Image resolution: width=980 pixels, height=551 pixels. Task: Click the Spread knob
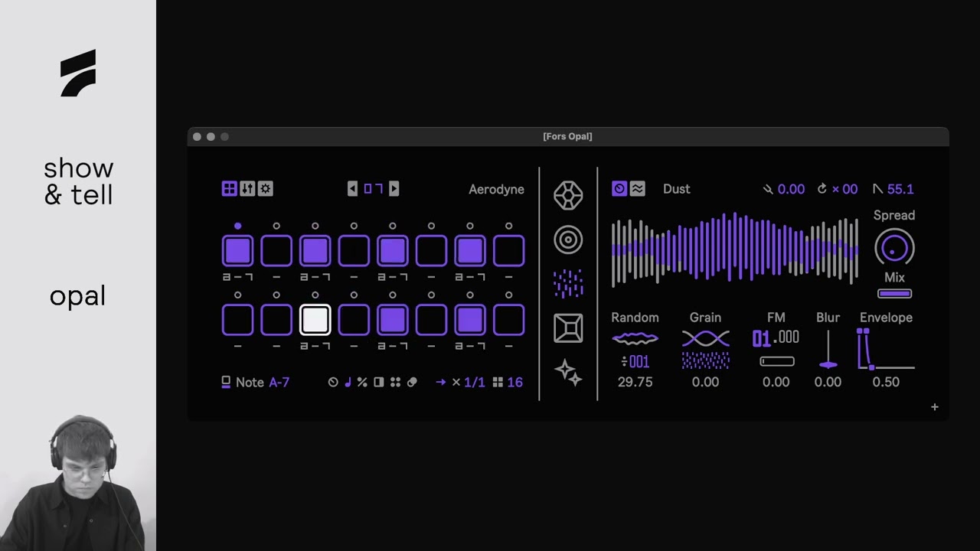[x=894, y=248]
